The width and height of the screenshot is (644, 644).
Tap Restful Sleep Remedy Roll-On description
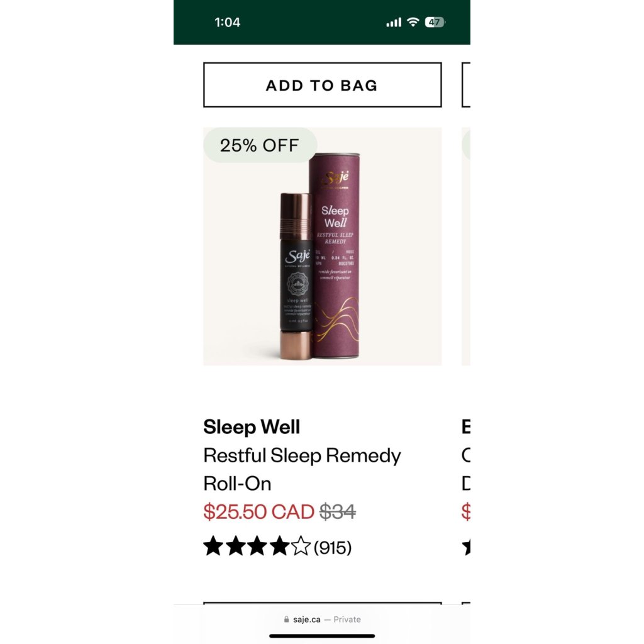pos(302,469)
